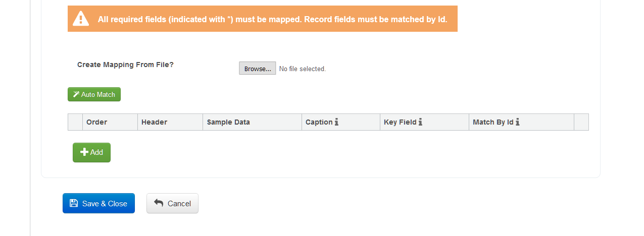Viewport: 644px width, 236px height.
Task: Select the Header column header
Action: 154,122
